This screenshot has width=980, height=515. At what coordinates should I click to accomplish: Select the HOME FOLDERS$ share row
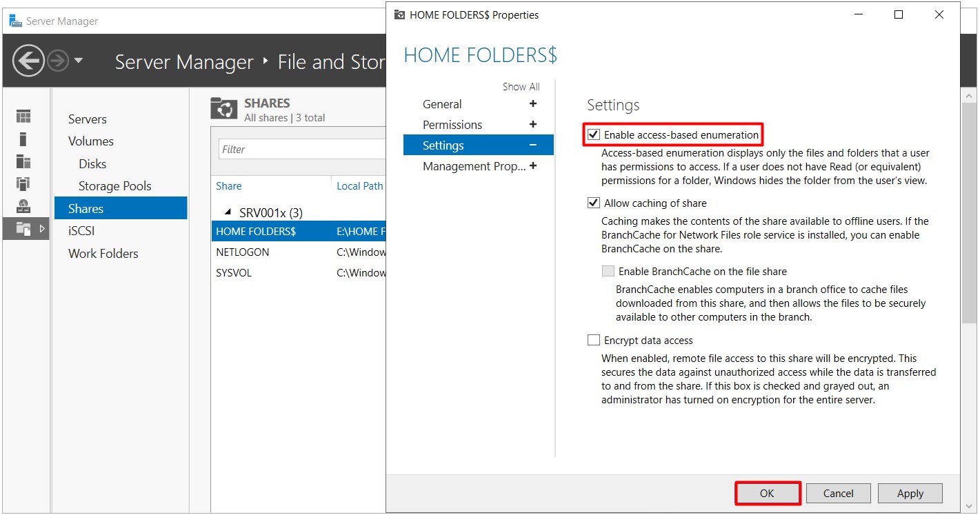pos(299,232)
